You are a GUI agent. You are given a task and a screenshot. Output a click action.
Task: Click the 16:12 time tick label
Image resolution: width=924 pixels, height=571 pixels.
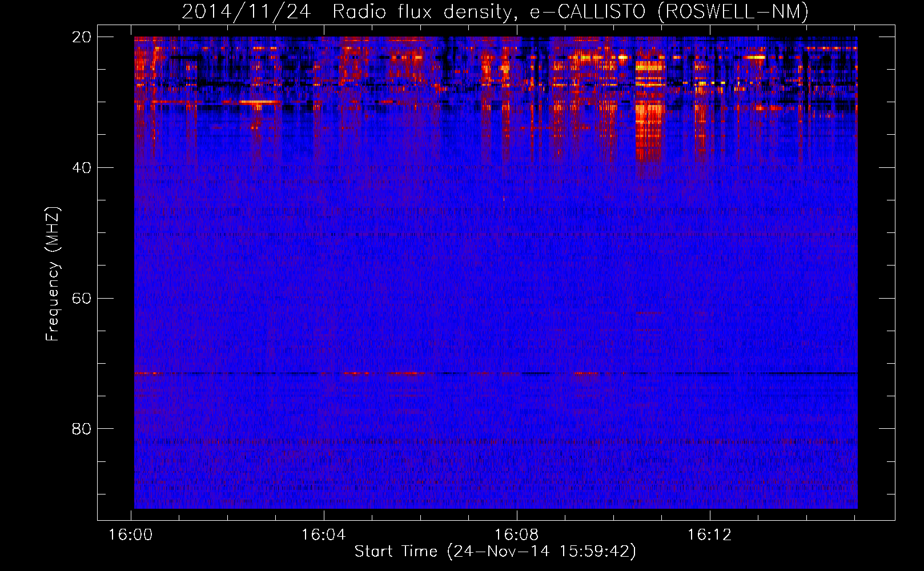coord(709,535)
